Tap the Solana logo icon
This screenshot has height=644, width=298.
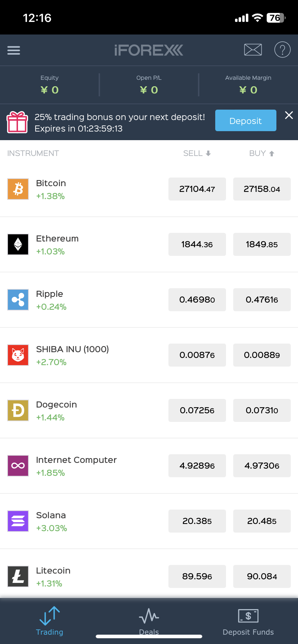point(18,521)
